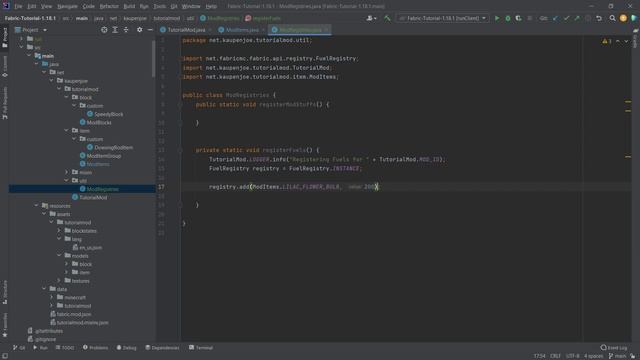Image resolution: width=640 pixels, height=360 pixels.
Task: Collapse all in Project panel toolbar
Action: pos(126,30)
